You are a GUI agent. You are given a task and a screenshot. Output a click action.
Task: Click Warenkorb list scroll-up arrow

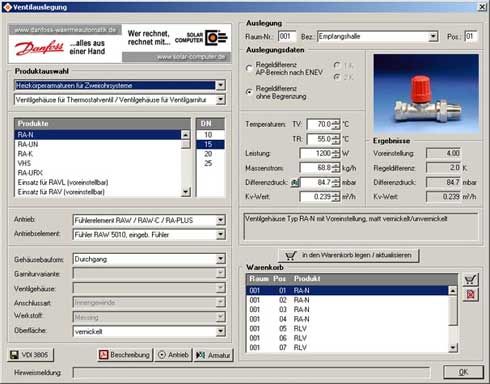(452, 291)
